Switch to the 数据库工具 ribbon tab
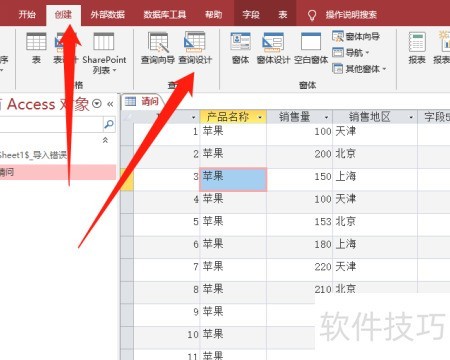 (x=165, y=15)
